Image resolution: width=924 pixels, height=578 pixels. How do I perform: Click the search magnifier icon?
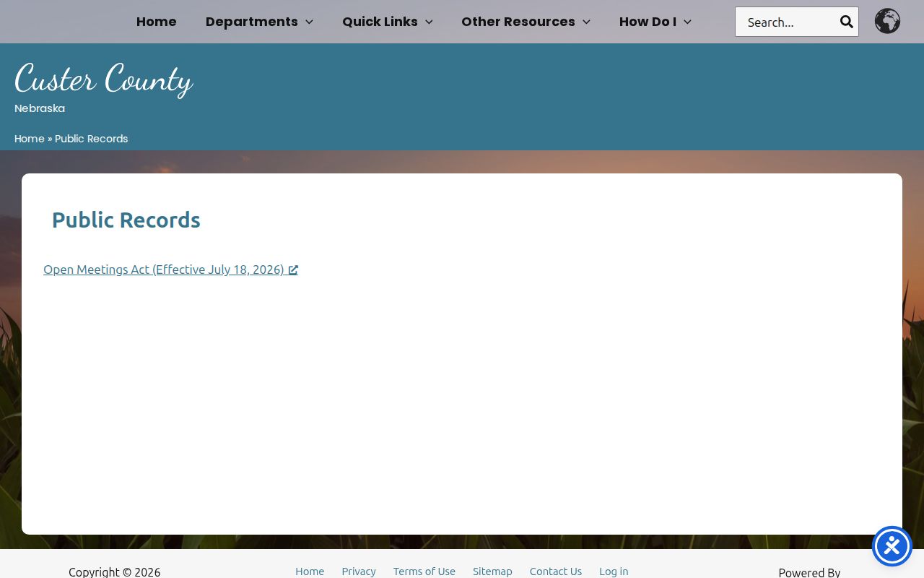tap(846, 22)
